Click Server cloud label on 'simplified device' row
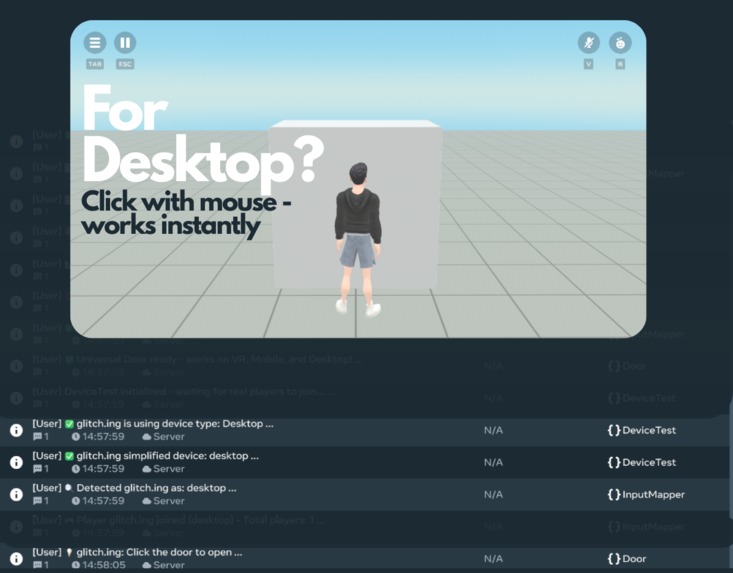 (164, 469)
